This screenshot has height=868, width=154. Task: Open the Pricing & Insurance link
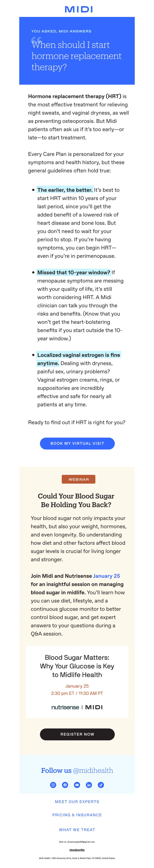coord(77,815)
